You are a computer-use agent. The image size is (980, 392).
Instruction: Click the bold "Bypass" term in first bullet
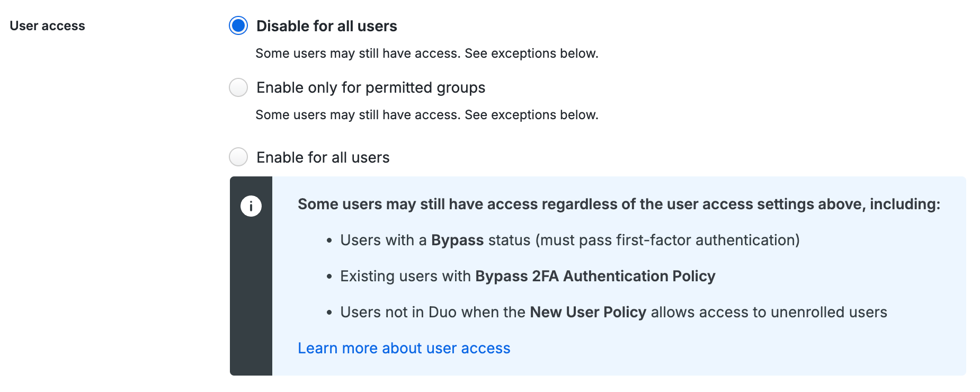457,240
